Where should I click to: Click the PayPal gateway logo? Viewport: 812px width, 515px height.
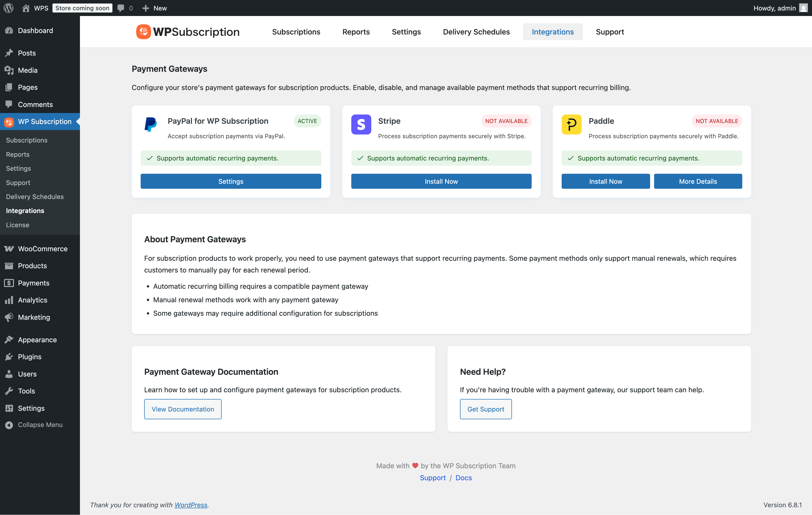tap(150, 124)
